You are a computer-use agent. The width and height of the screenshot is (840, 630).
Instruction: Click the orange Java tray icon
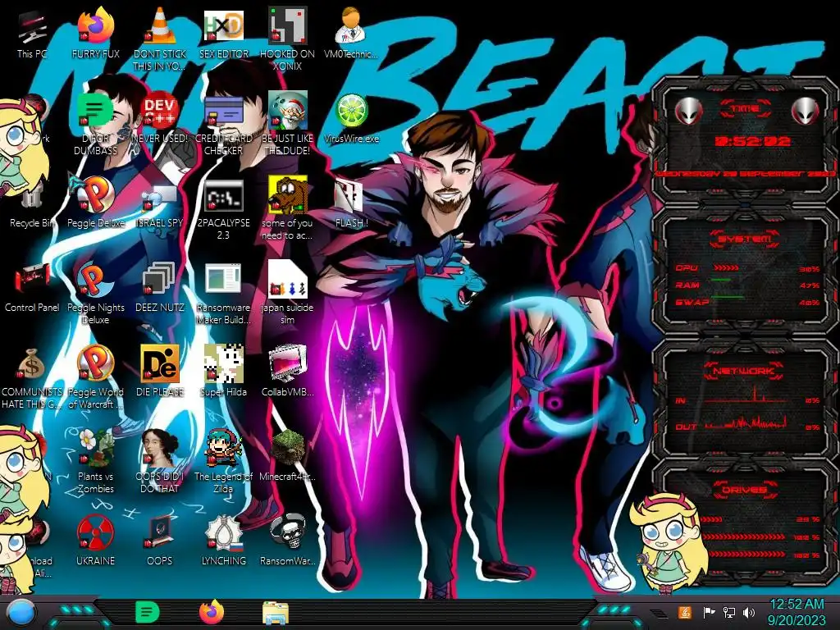(x=684, y=612)
